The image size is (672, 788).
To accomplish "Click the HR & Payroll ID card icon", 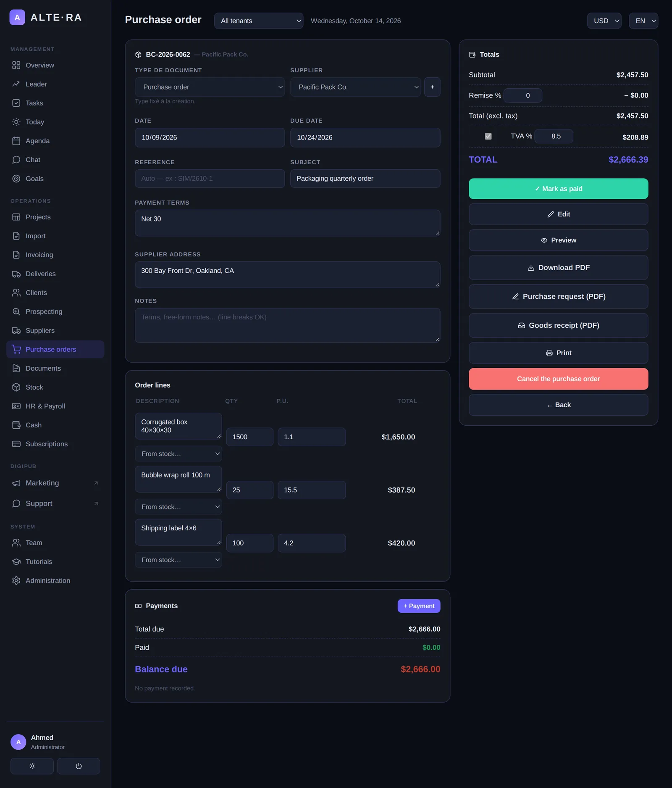I will coord(16,406).
